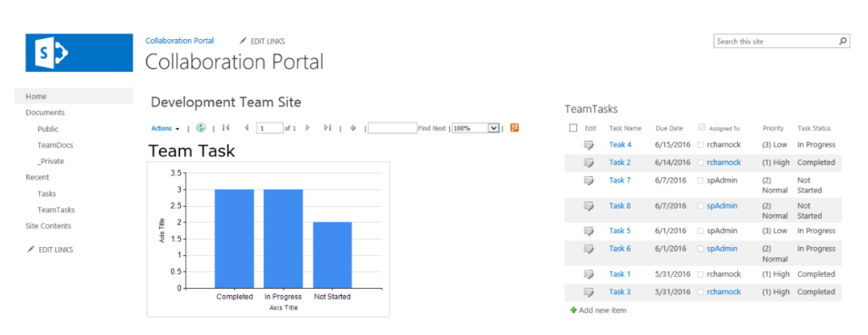
Task: Go to the next report page
Action: 308,128
